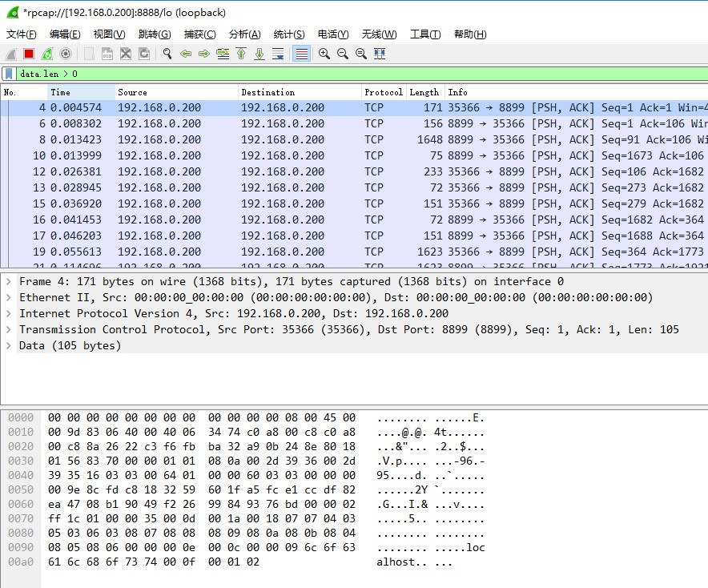Image resolution: width=708 pixels, height=588 pixels.
Task: Click the red stop capture button
Action: [29, 54]
